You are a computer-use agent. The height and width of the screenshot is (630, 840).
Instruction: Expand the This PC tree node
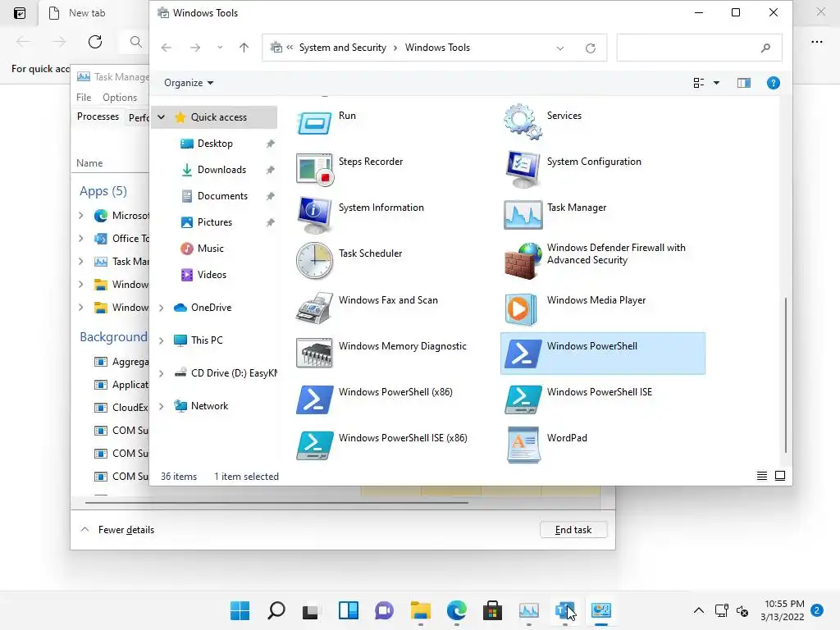click(x=161, y=340)
